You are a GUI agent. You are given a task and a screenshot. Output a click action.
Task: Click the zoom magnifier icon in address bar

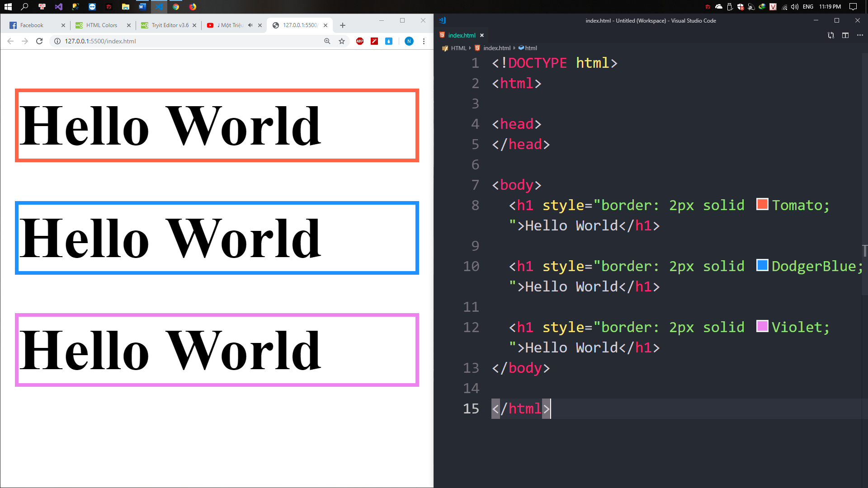[x=327, y=41]
